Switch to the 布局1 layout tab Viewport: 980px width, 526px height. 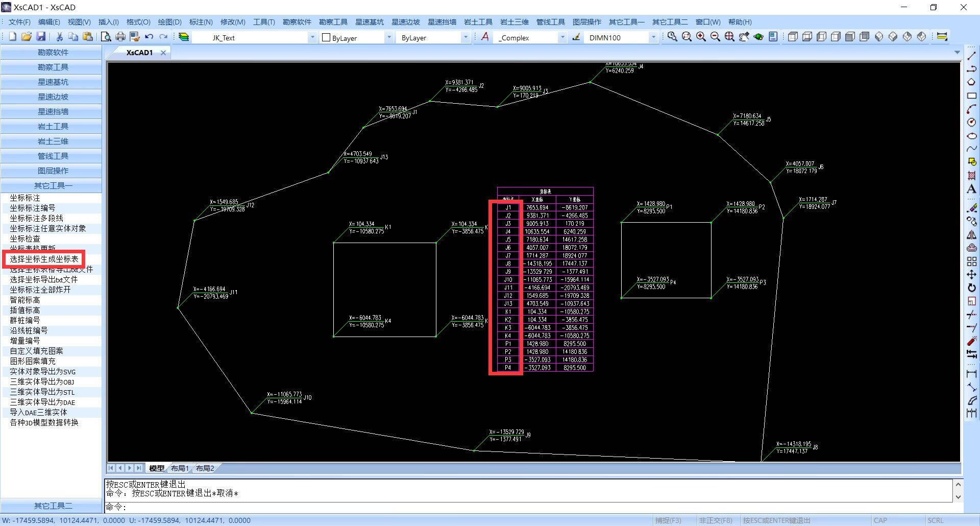coord(180,468)
